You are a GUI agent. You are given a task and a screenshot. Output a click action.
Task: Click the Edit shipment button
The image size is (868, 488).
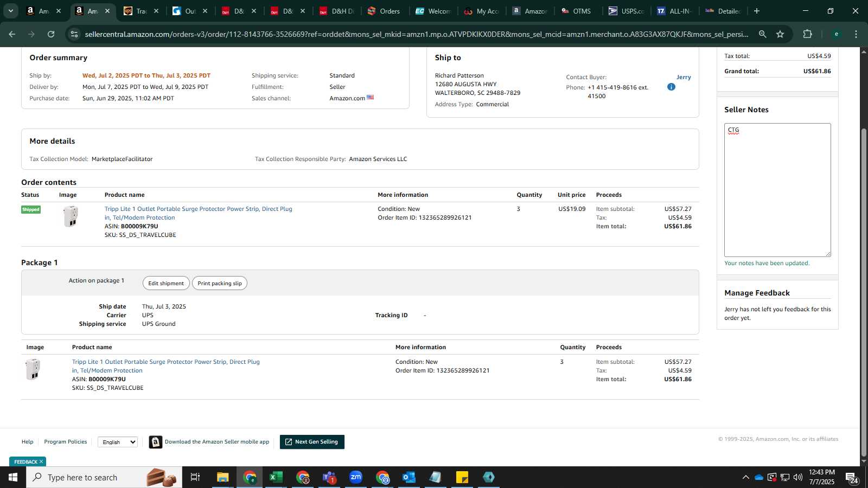[166, 283]
